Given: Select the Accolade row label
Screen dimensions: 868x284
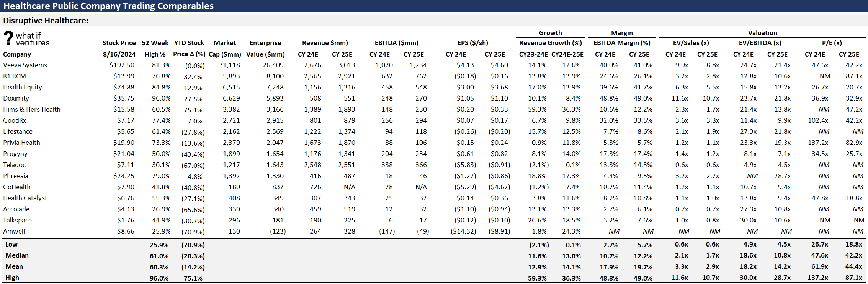Looking at the screenshot, I should click(16, 209).
